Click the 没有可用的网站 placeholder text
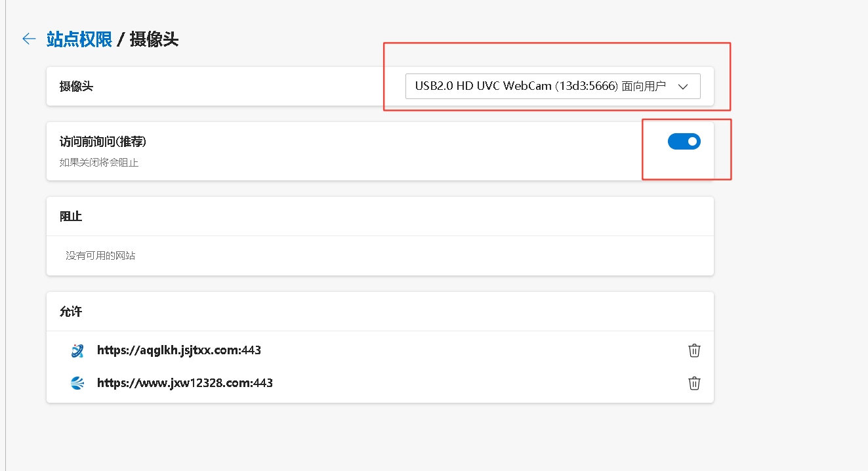The height and width of the screenshot is (471, 868). tap(100, 256)
